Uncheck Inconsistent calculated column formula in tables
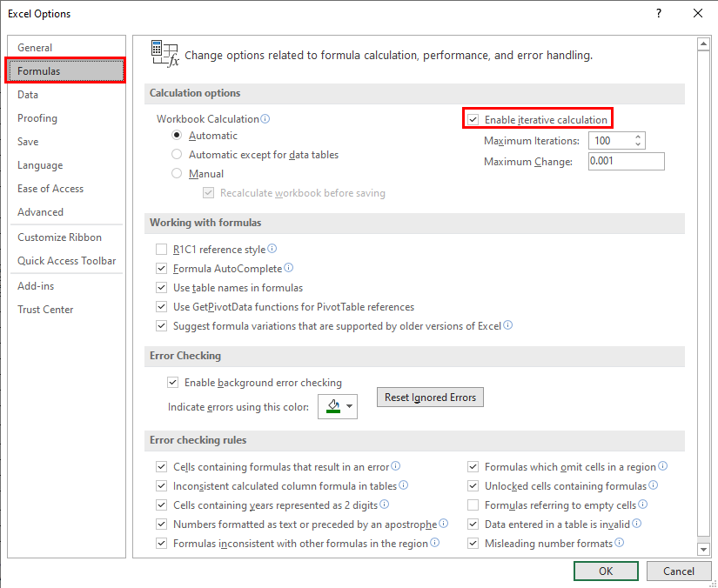The width and height of the screenshot is (718, 588). coord(162,486)
